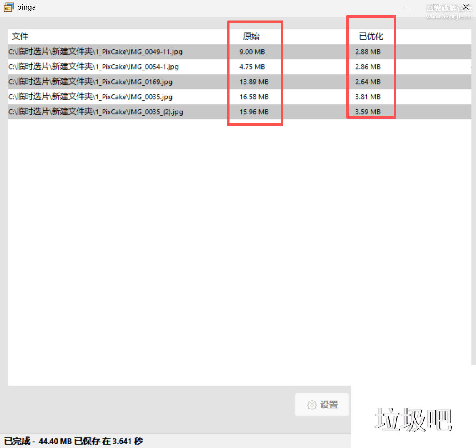The image size is (476, 448).
Task: Click the 3.59 MB optimized size cell
Action: 368,112
